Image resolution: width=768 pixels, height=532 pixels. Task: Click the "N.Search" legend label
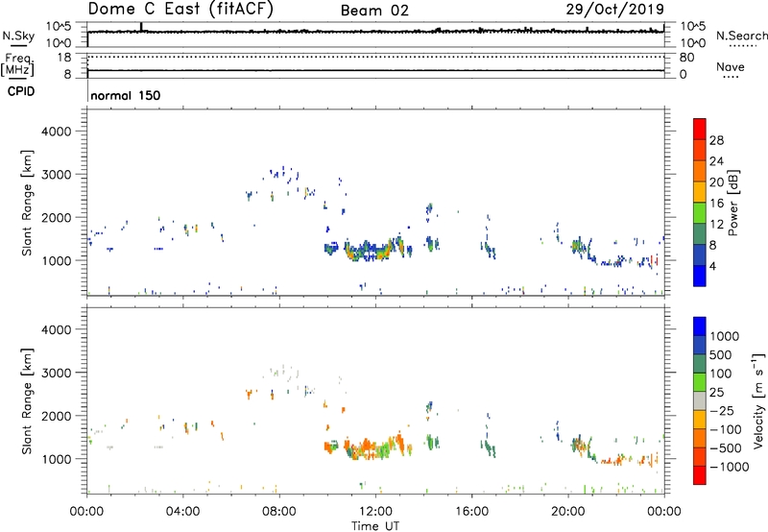pos(741,36)
